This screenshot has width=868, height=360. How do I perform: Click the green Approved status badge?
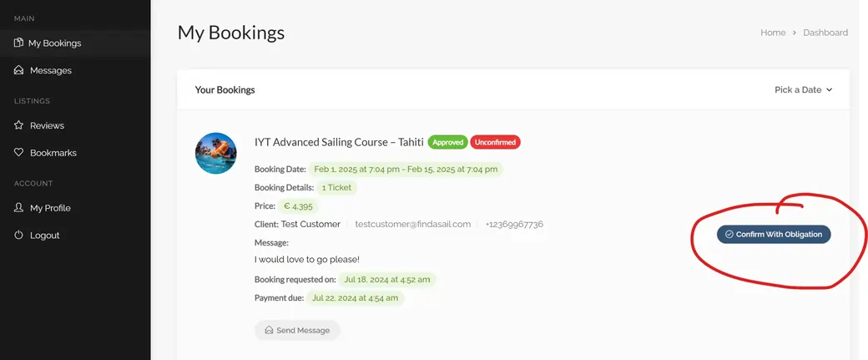click(x=447, y=142)
